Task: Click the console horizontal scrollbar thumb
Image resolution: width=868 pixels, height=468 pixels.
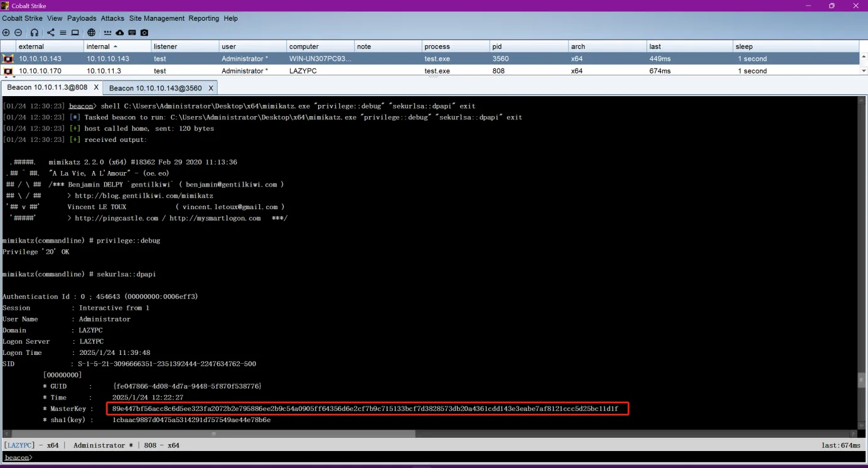Action: 213,433
